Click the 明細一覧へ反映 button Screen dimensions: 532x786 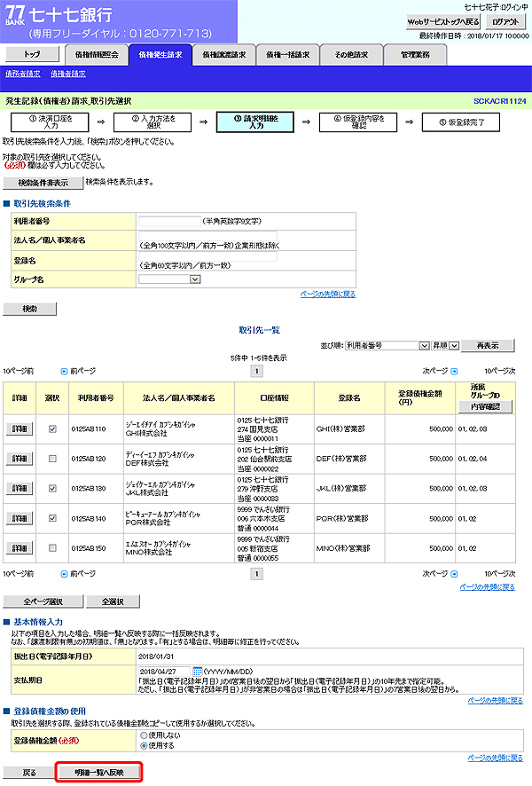99,773
